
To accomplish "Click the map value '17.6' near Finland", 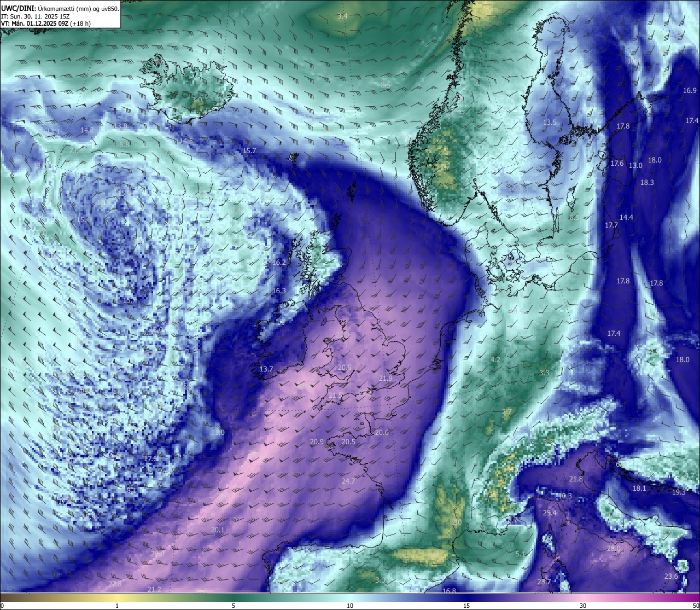I will (617, 164).
